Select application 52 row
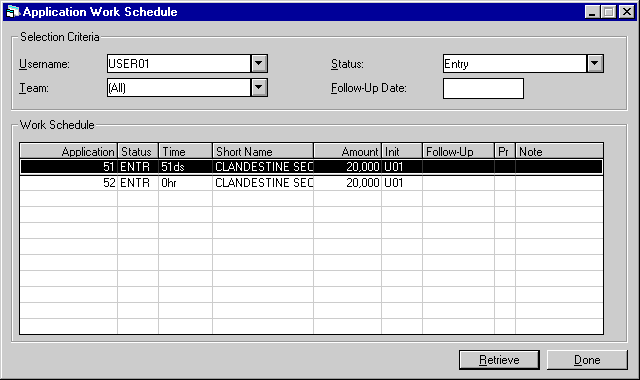 (311, 183)
